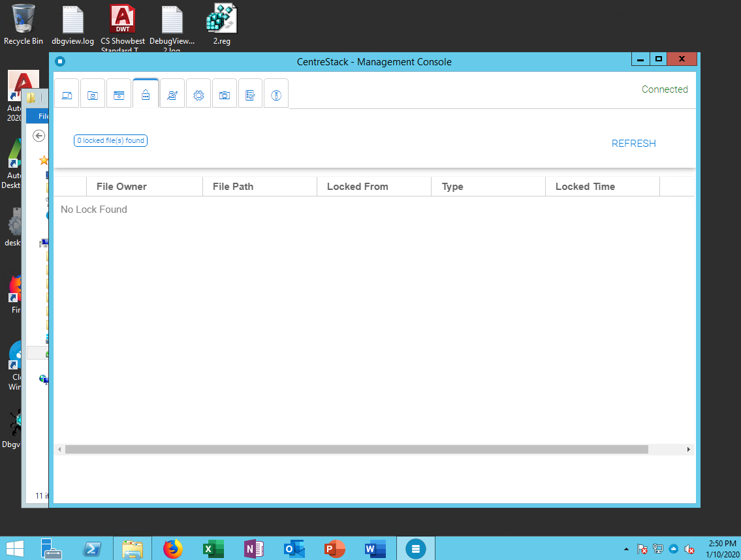Click the horizontal scrollbar thumb

click(x=356, y=450)
